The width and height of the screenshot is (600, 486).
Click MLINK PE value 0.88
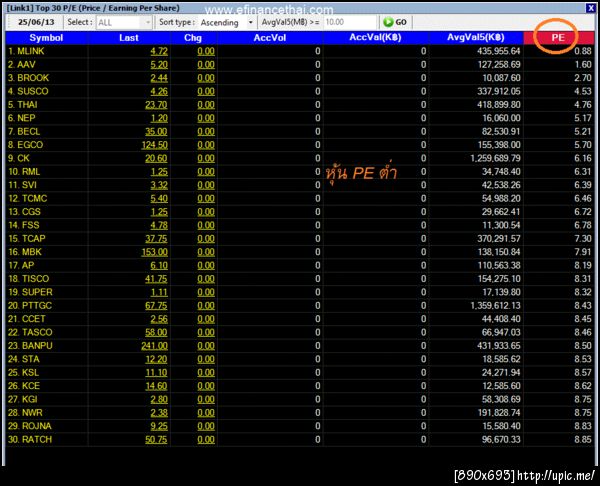[583, 51]
